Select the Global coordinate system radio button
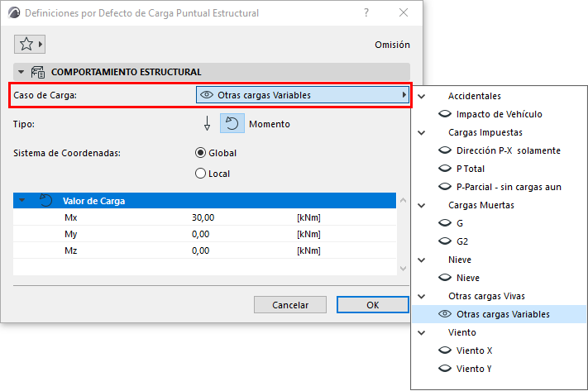Viewport: 588px width, 391px height. coord(200,152)
